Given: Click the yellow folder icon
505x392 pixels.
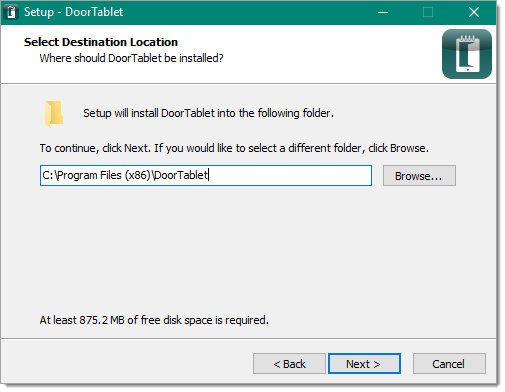Looking at the screenshot, I should point(54,114).
